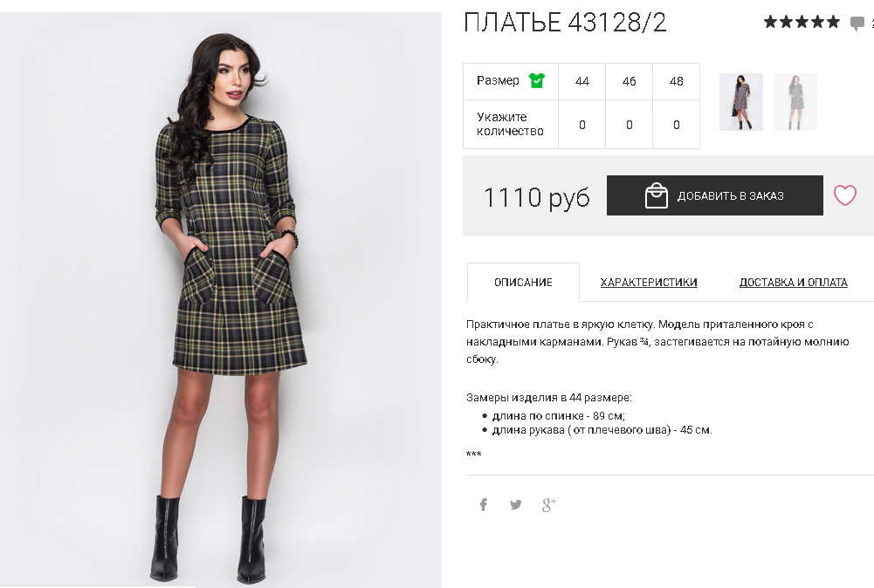Select size 48 column header

coord(676,81)
